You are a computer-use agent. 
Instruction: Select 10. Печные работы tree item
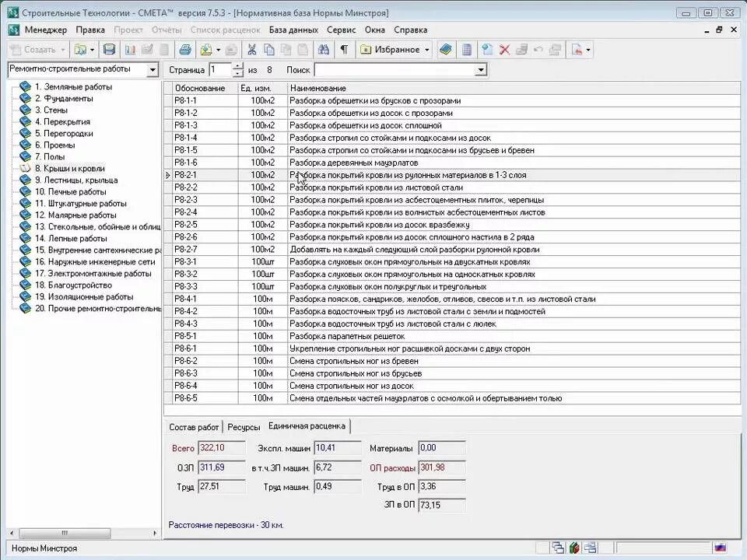tap(71, 192)
